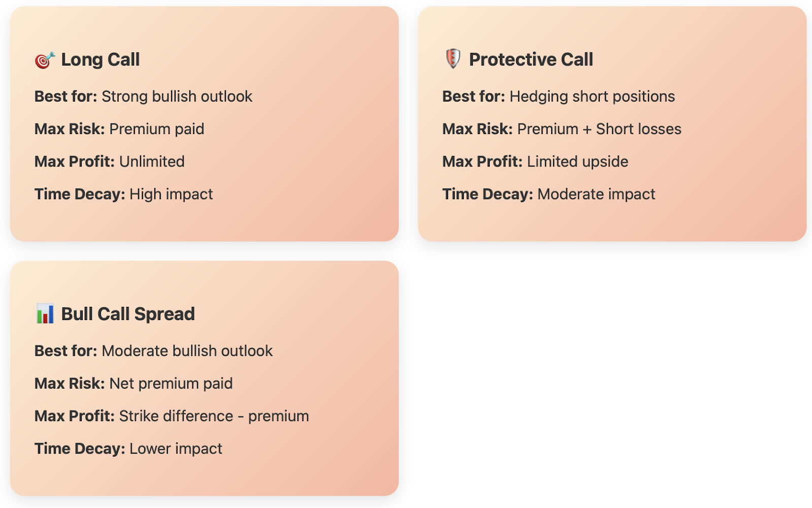812x508 pixels.
Task: Click 'Strong bullish outlook' text
Action: (177, 97)
